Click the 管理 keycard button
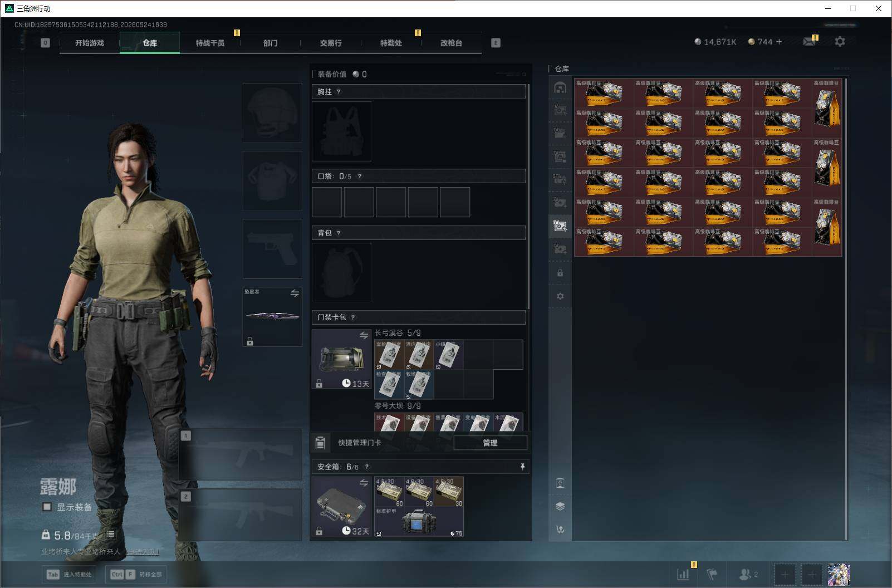This screenshot has width=892, height=588. click(490, 443)
